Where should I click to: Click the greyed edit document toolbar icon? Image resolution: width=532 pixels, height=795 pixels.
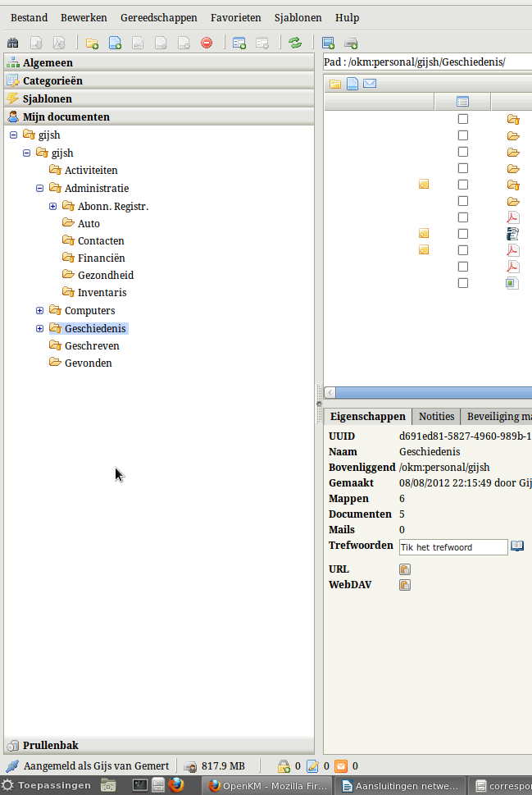point(138,43)
